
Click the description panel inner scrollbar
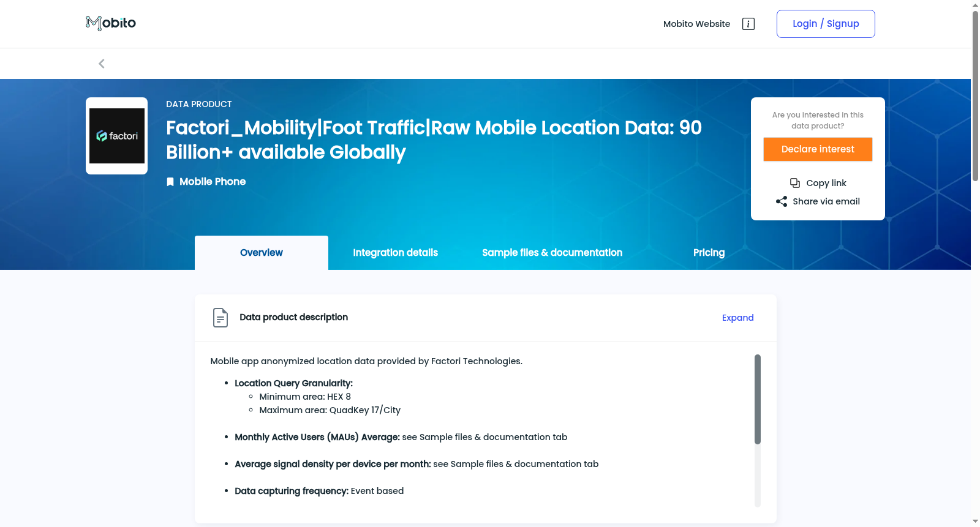coord(758,399)
